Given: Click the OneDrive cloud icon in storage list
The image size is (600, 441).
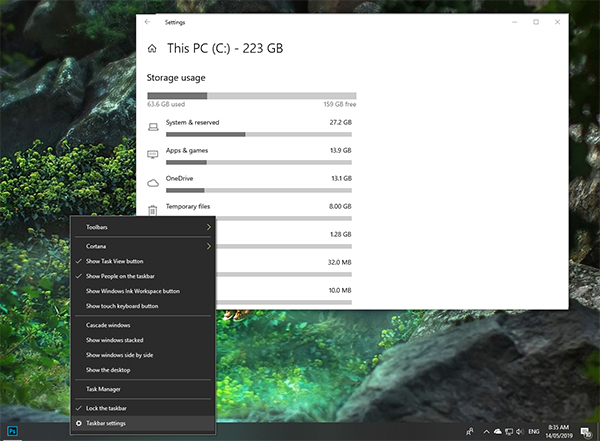Looking at the screenshot, I should click(153, 183).
